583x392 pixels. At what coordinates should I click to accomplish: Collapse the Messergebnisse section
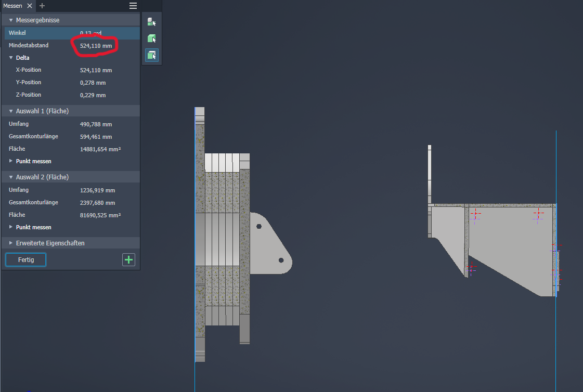pos(10,20)
